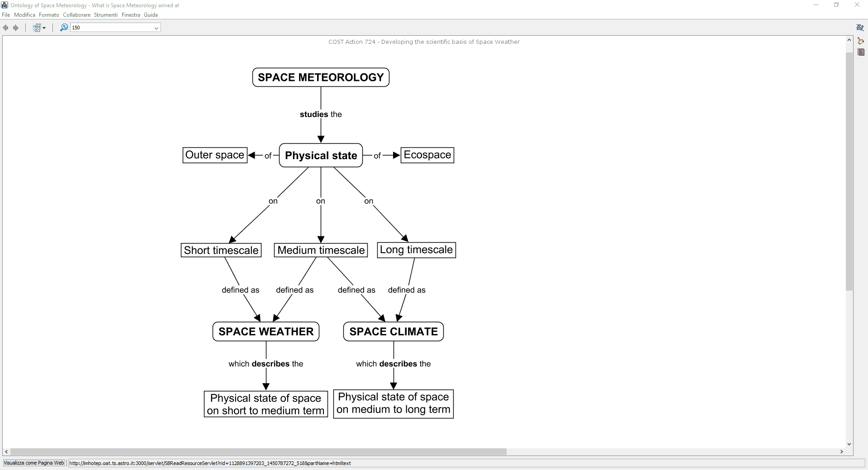Select the Long timescale concept node
The image size is (868, 470).
(417, 250)
